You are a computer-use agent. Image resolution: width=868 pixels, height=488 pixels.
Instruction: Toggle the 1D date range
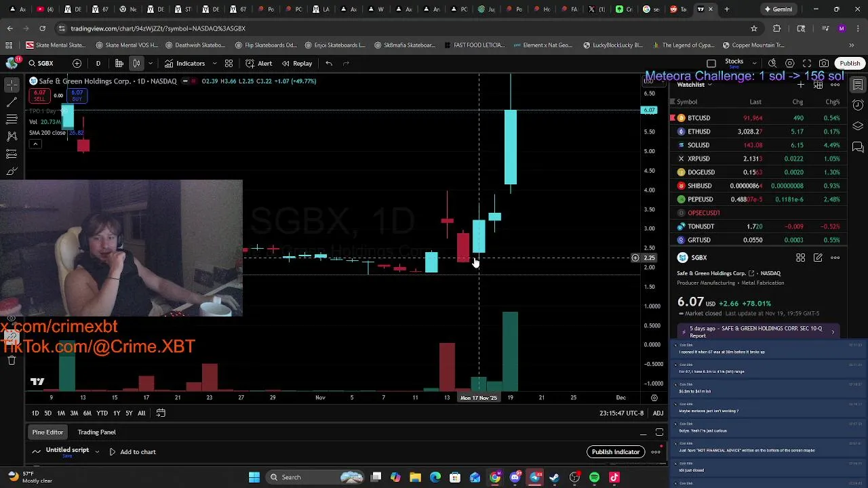pyautogui.click(x=35, y=413)
